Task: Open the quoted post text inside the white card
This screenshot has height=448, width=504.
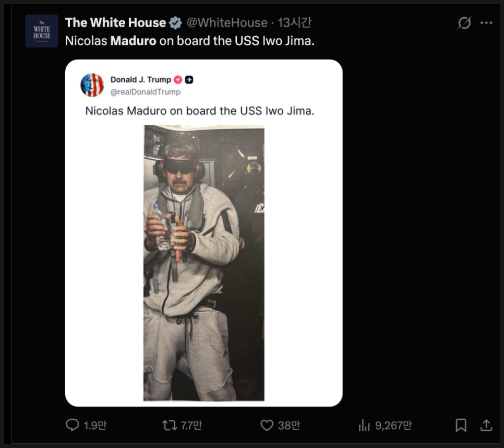Action: 199,111
